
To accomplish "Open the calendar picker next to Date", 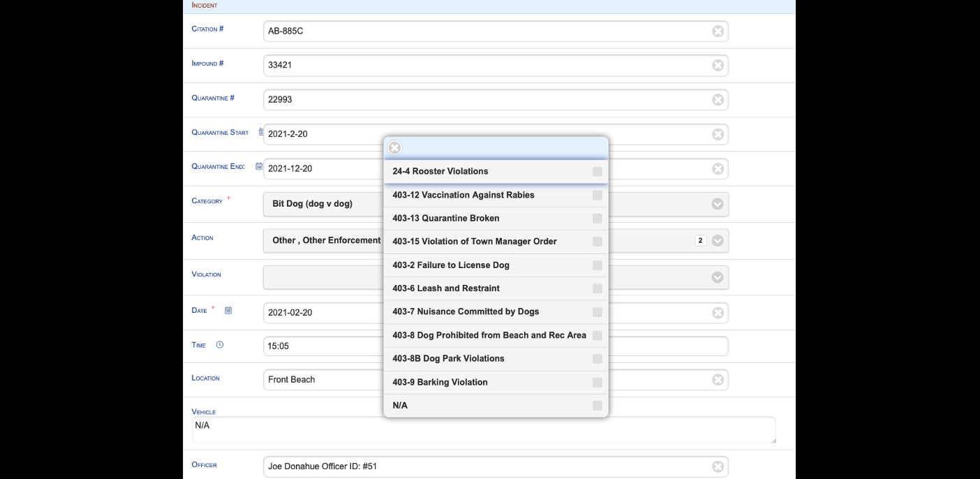I will (228, 311).
